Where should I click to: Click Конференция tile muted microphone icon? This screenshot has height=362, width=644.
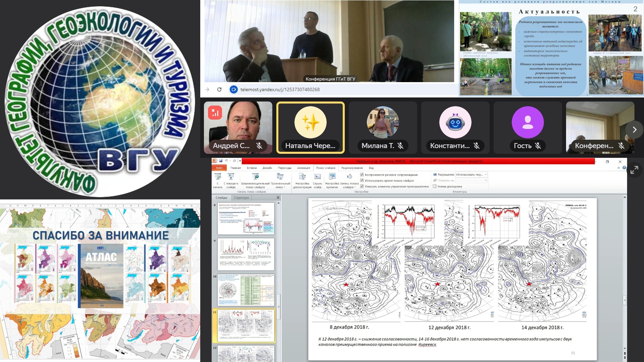click(x=621, y=146)
